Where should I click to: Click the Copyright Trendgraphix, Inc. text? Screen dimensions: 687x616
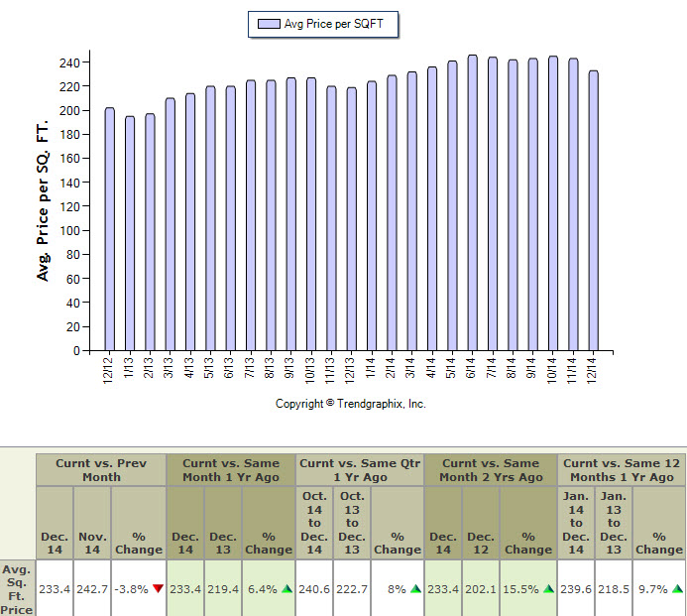(x=351, y=404)
